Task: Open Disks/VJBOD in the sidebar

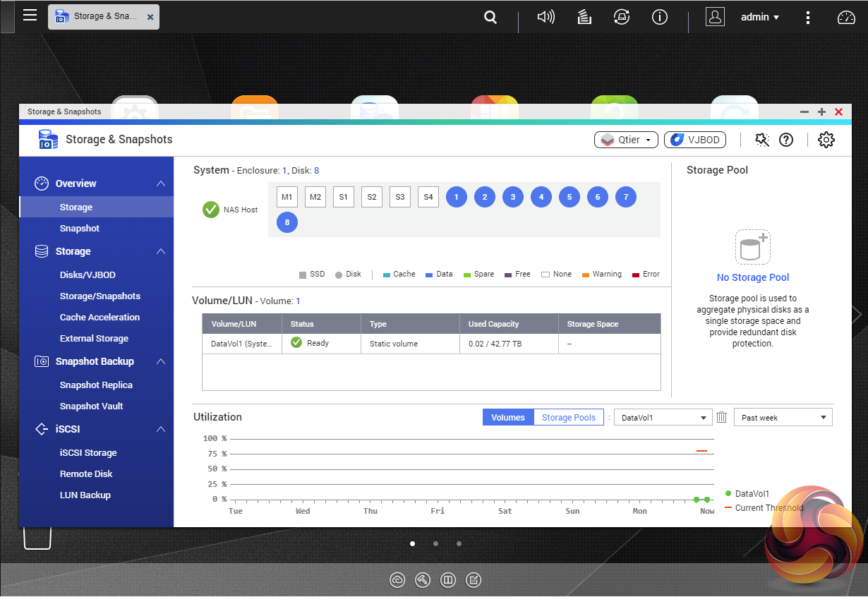Action: [88, 275]
